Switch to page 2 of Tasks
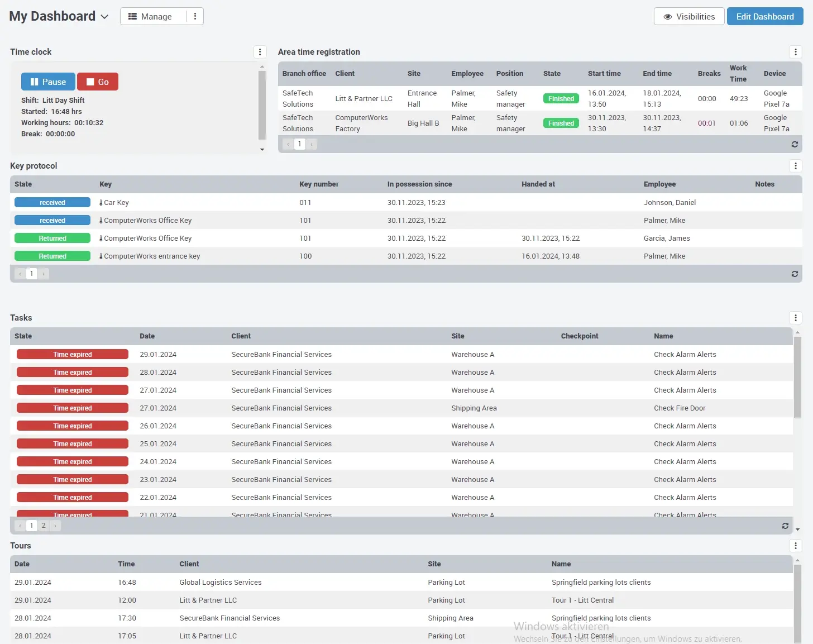Screen dimensions: 813x644 point(43,525)
